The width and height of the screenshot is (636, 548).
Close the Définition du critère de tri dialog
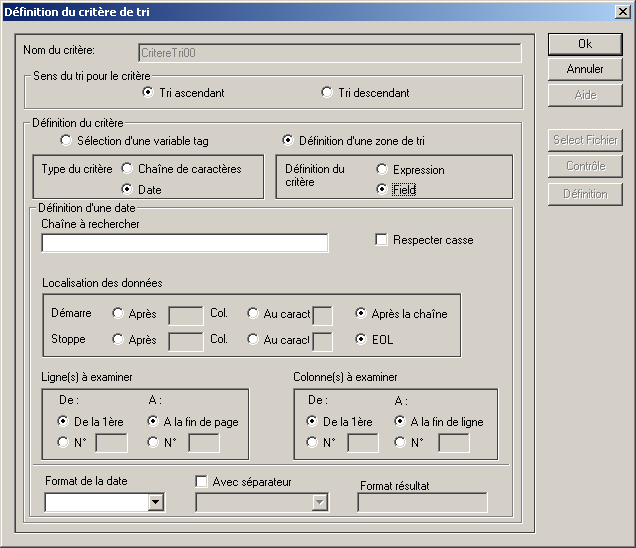621,11
